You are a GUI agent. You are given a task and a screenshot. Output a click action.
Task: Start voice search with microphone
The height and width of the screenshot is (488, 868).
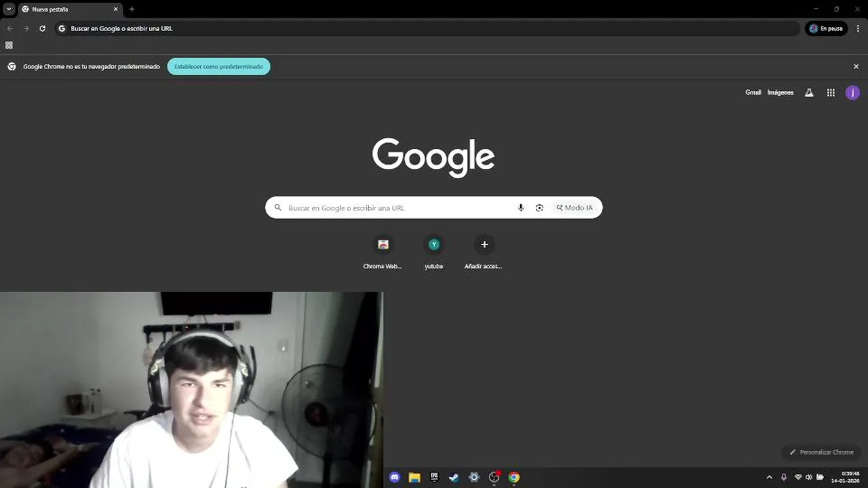click(521, 207)
